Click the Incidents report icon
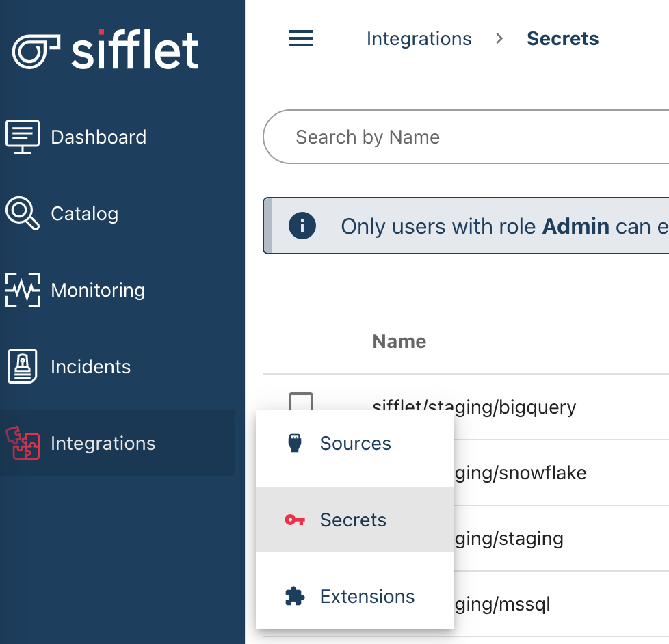The width and height of the screenshot is (669, 644). coord(23,366)
